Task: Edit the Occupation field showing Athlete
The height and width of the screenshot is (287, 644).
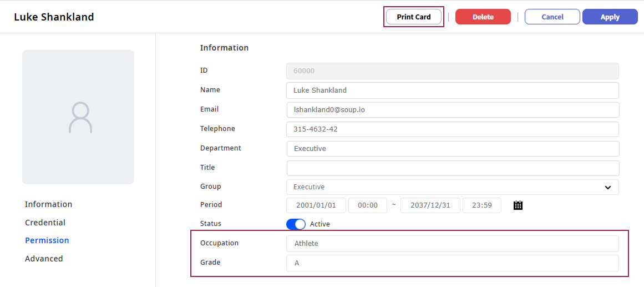Action: [452, 244]
